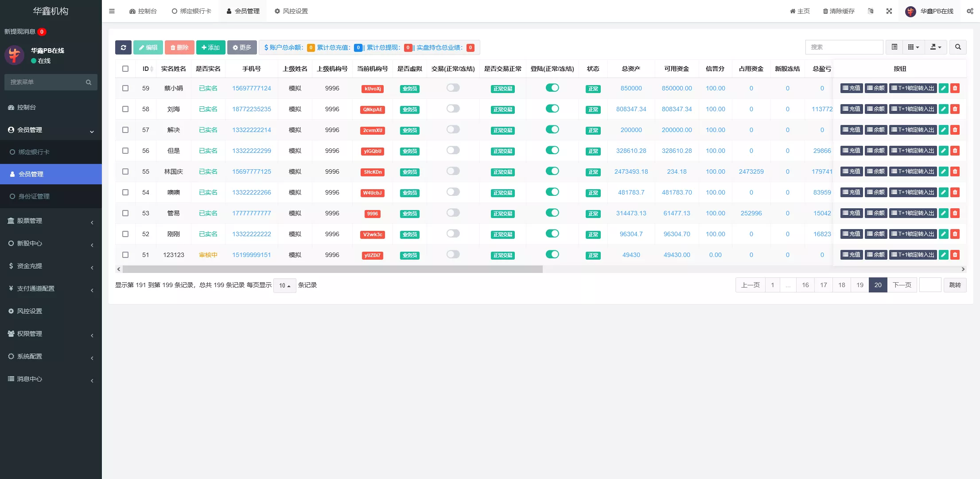Disable login switch for member 刘海
Screen dimensions: 980x479
click(x=552, y=109)
